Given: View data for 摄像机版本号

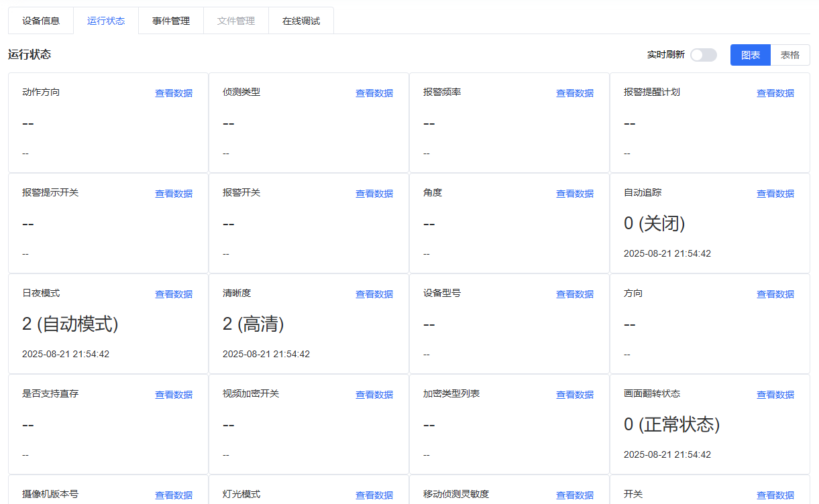Looking at the screenshot, I should pos(174,495).
